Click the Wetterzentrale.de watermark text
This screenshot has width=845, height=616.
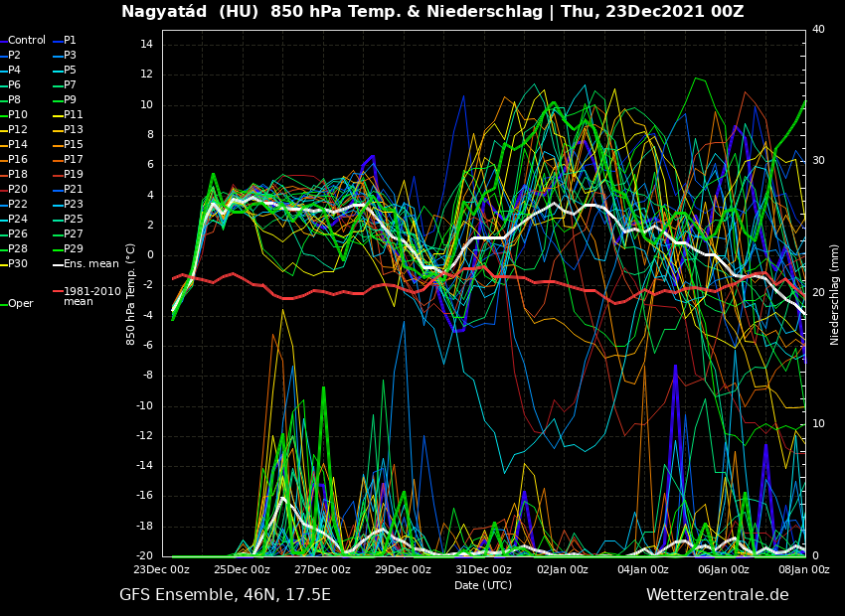pos(717,595)
